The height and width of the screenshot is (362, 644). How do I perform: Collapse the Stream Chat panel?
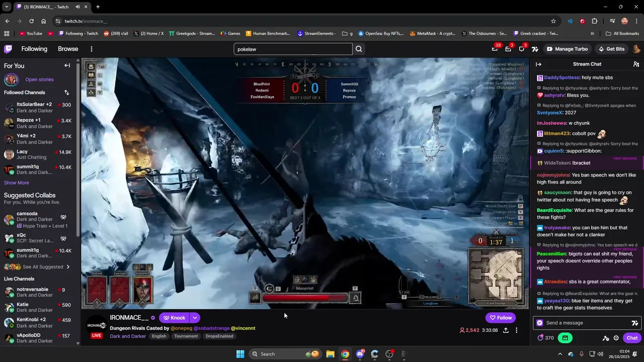click(x=538, y=64)
